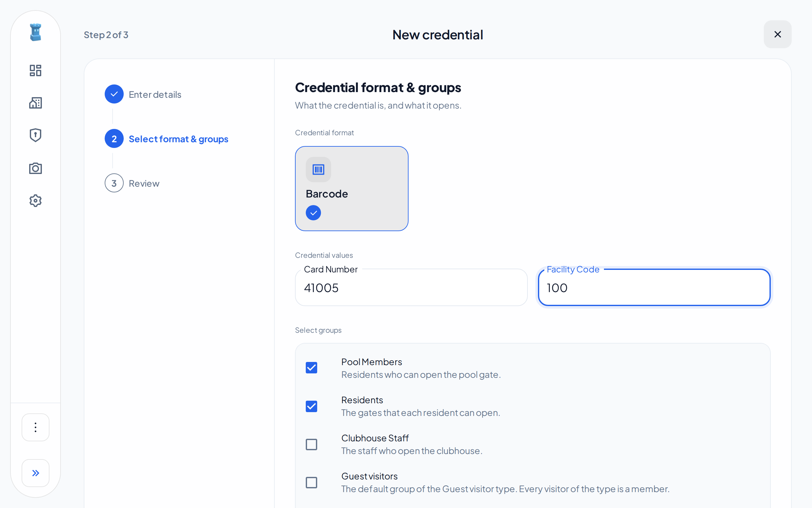This screenshot has height=508, width=812.
Task: Click the 'Credential format' label
Action: tap(324, 133)
